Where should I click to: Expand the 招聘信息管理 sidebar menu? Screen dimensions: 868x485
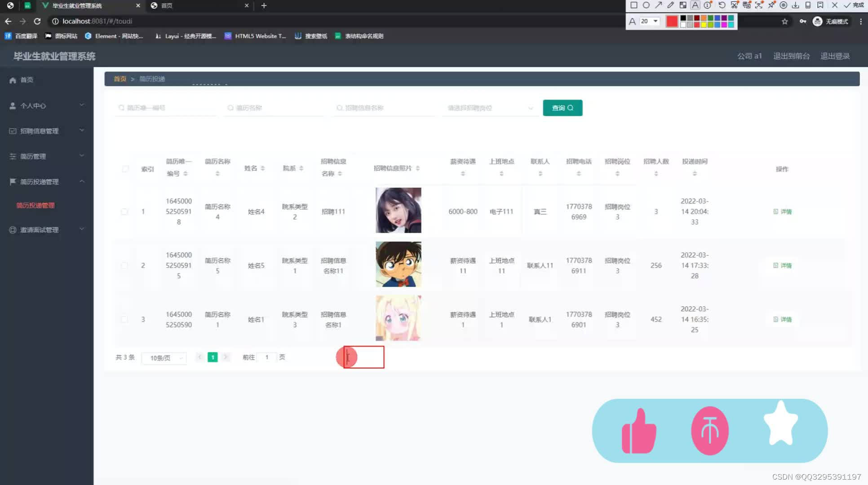(47, 131)
